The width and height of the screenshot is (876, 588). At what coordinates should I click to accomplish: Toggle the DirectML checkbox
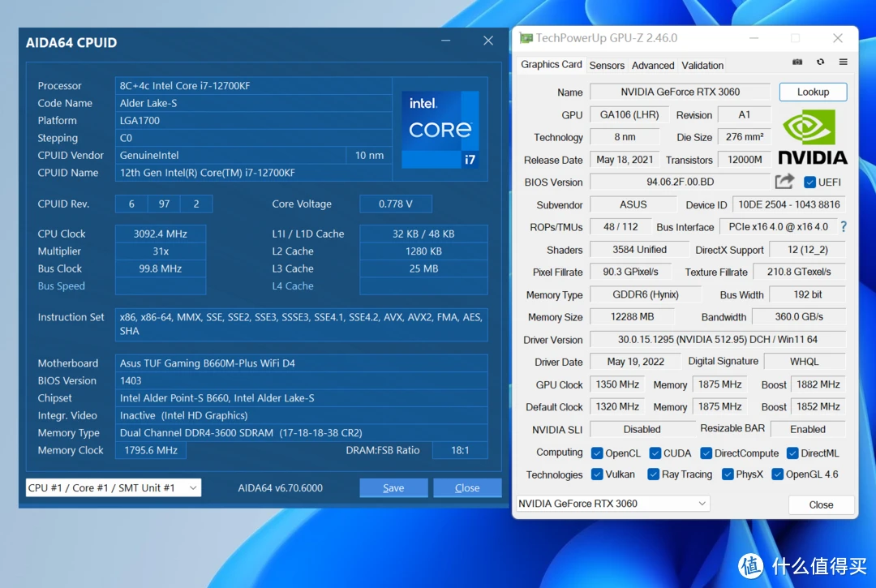[x=792, y=453]
